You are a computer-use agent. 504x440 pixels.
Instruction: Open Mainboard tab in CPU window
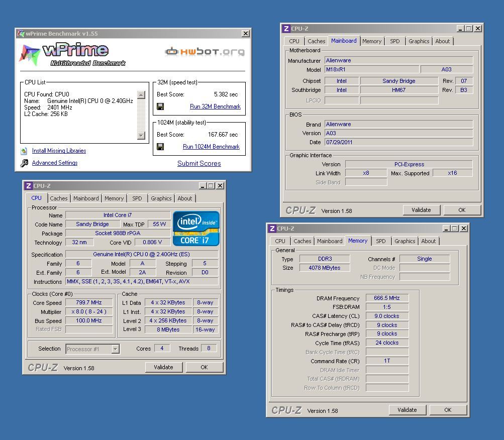point(86,198)
